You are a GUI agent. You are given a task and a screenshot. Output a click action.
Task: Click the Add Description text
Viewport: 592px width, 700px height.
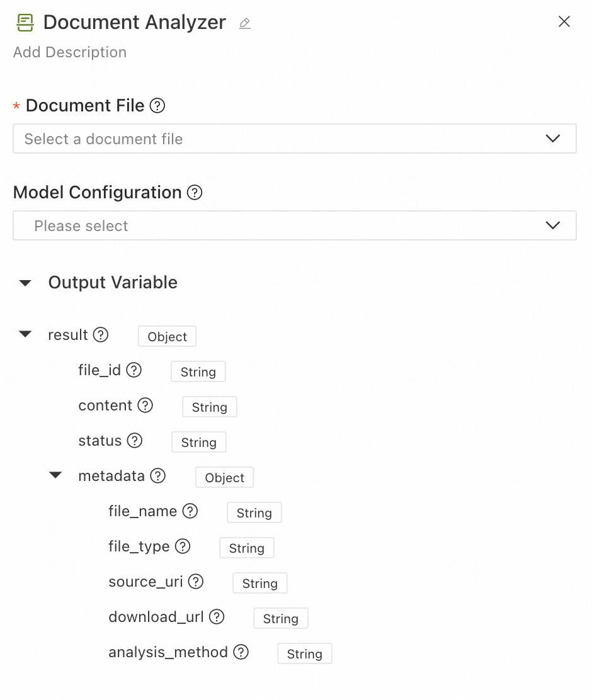pyautogui.click(x=70, y=52)
